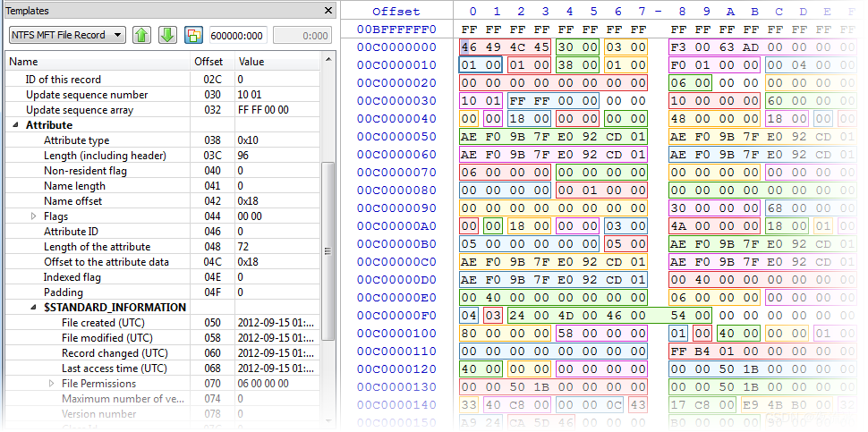Select the Length of the attribute row
This screenshot has width=868, height=432.
(163, 247)
